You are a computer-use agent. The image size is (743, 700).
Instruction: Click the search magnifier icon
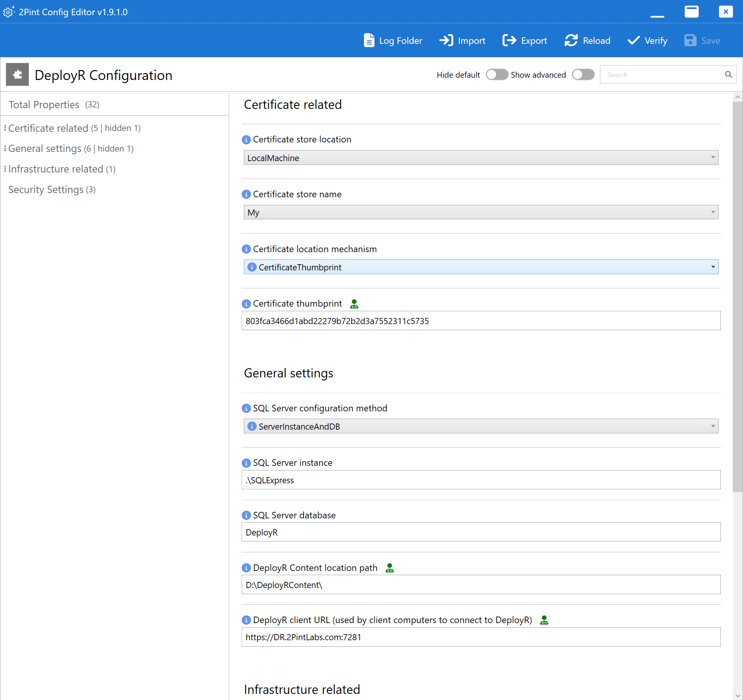(x=728, y=75)
